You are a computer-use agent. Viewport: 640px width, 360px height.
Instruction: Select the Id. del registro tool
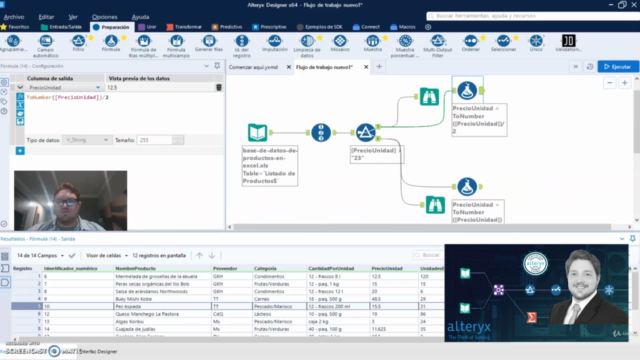tap(242, 46)
